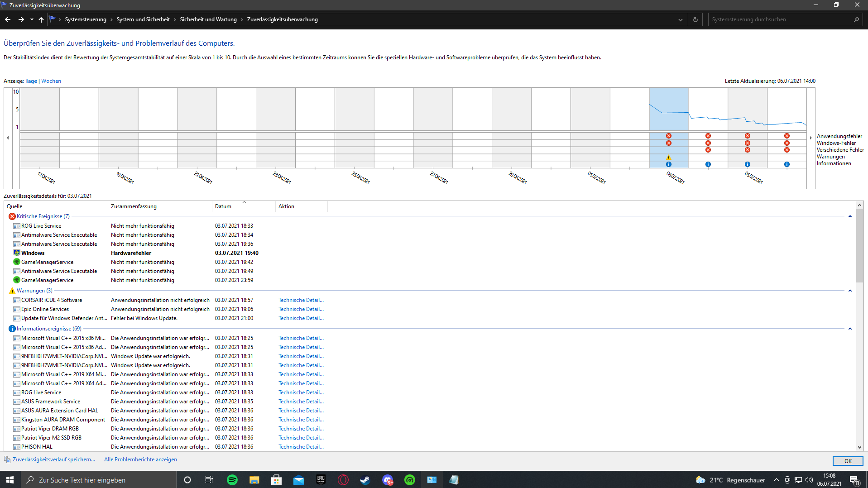This screenshot has height=488, width=868.
Task: Sort the list by the Datum column
Action: tap(244, 206)
